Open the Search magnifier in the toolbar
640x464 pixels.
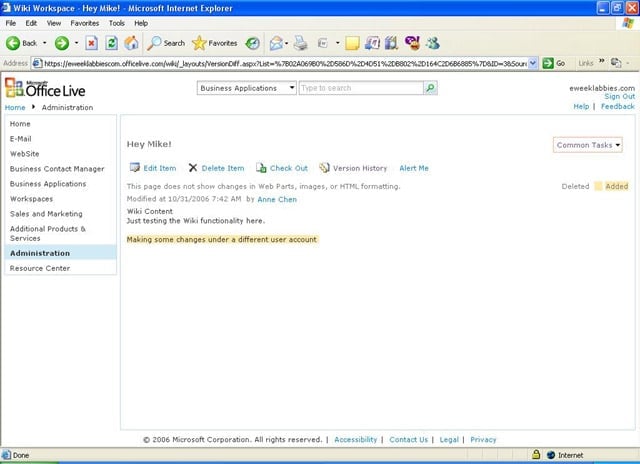(x=154, y=43)
